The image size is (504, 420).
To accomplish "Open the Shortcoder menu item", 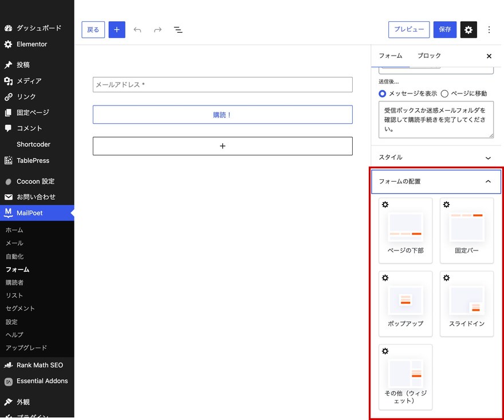I will point(33,144).
